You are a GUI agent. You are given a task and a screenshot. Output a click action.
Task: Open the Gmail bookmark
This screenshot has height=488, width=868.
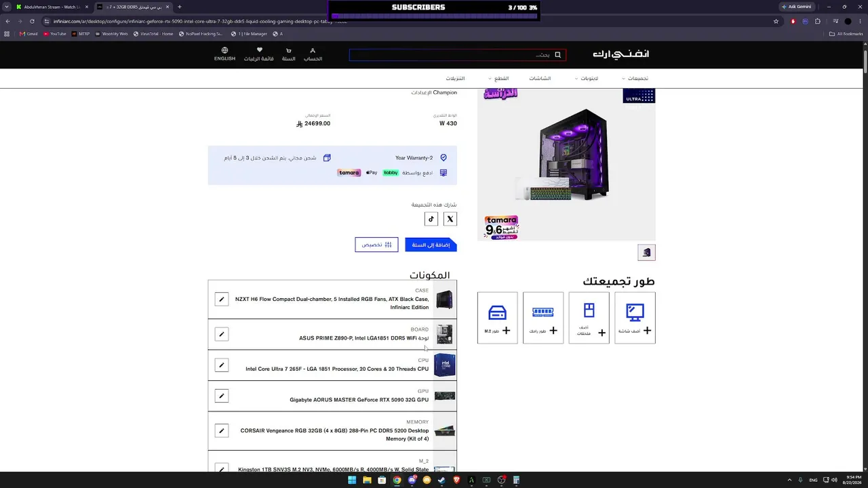click(28, 34)
